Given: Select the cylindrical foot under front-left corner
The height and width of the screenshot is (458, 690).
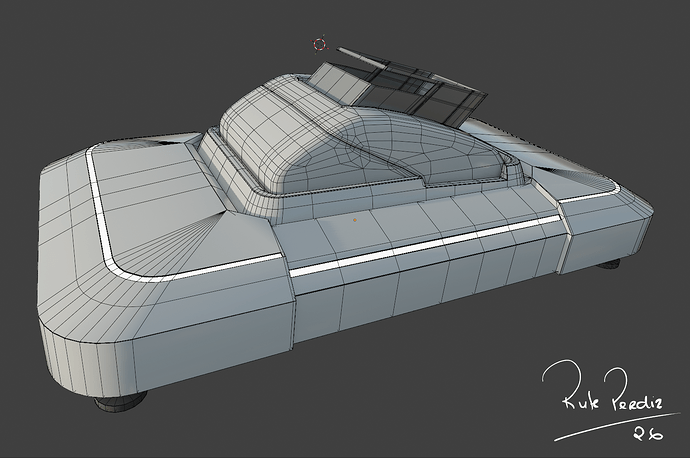Looking at the screenshot, I should [x=120, y=403].
